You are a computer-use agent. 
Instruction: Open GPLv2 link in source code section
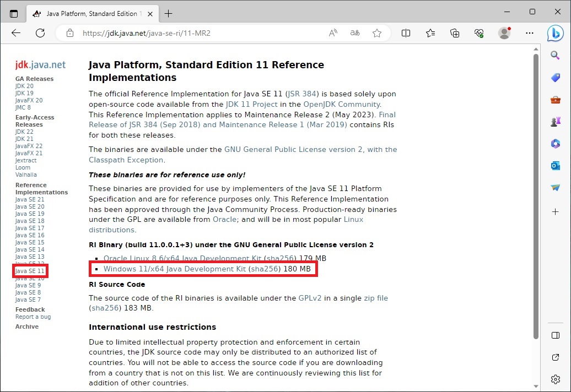(310, 298)
